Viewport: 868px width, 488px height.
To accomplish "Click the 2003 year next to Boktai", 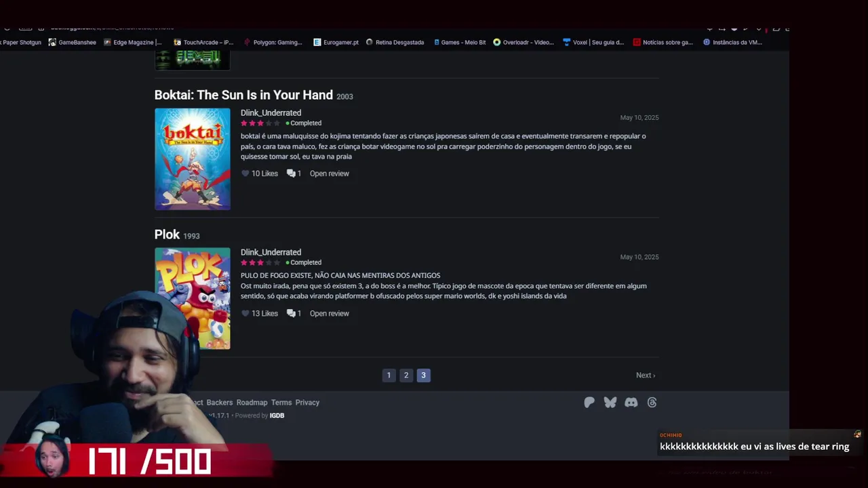I will [344, 97].
